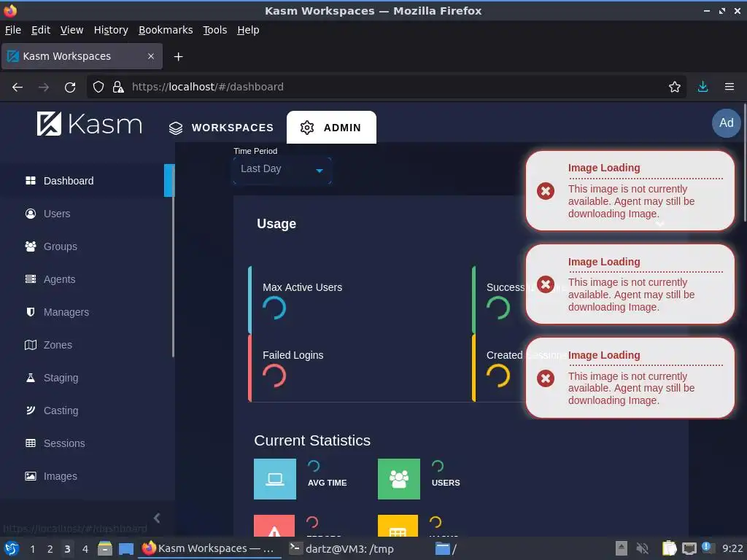Bookmark this page with the star icon
The width and height of the screenshot is (747, 560).
pos(675,87)
